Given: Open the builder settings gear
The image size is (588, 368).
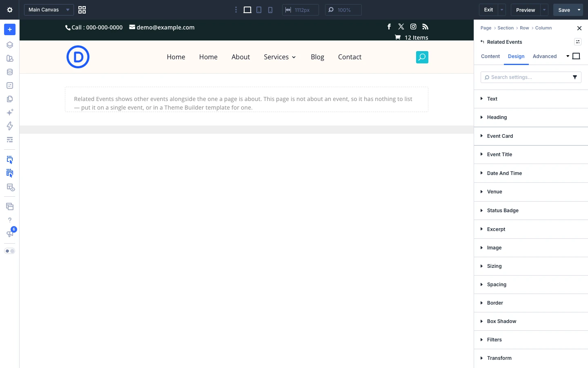Looking at the screenshot, I should [10, 10].
